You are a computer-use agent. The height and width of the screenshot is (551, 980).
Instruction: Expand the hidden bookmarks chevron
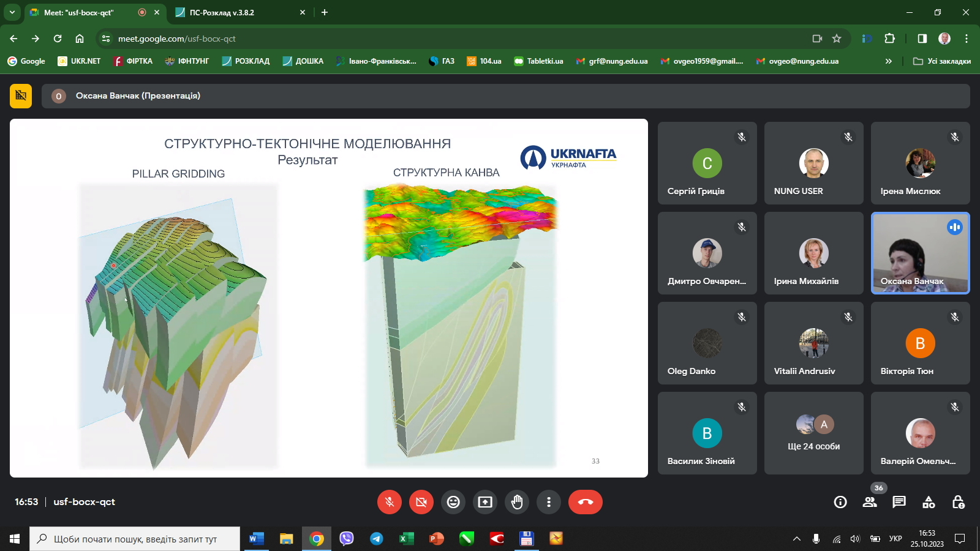tap(888, 61)
